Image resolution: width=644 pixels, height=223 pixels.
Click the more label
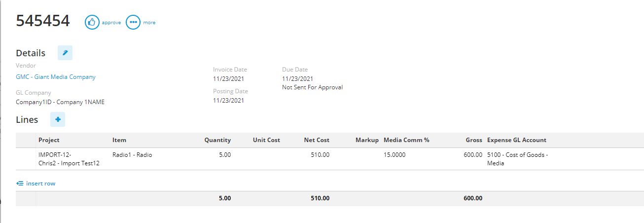pyautogui.click(x=149, y=23)
